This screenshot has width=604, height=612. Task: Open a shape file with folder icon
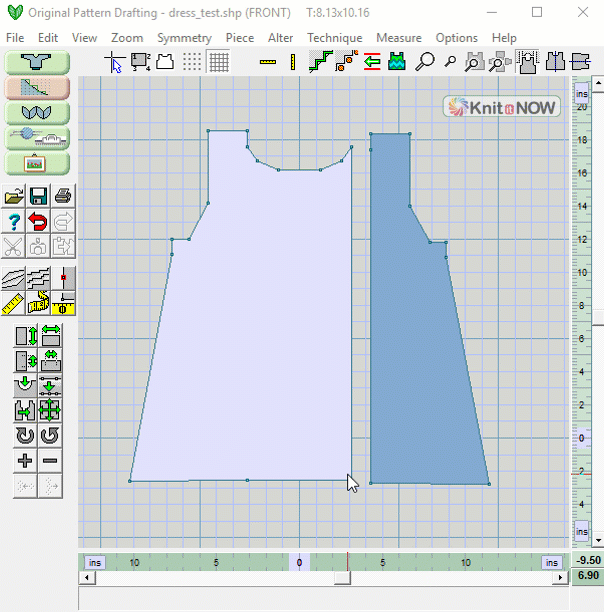[x=14, y=196]
